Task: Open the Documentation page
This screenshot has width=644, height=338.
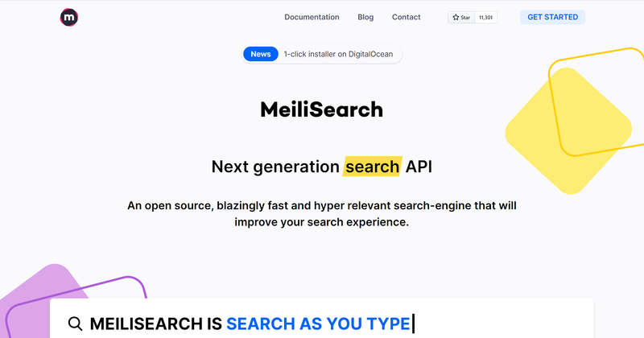Action: point(312,17)
